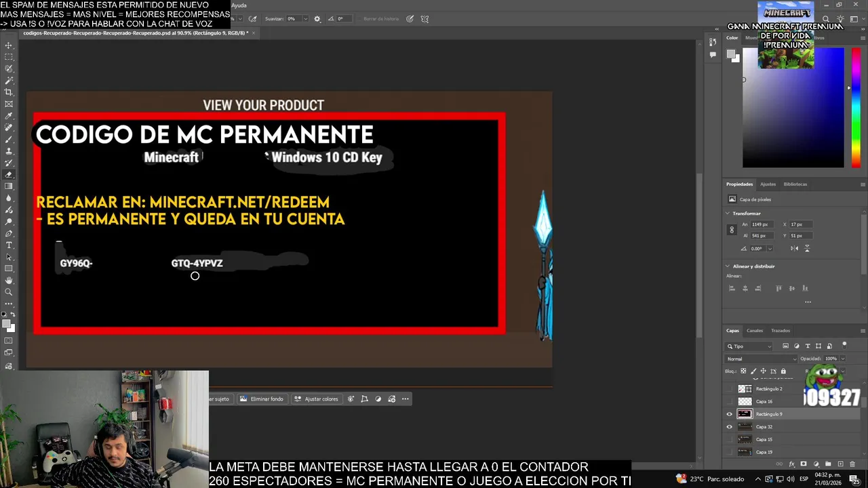This screenshot has width=868, height=488.
Task: Select the Hand tool
Action: (x=9, y=280)
